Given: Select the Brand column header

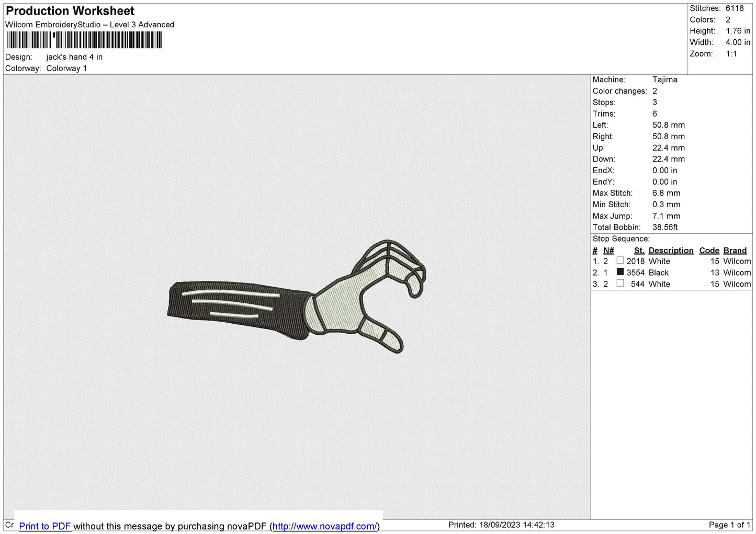Looking at the screenshot, I should [735, 251].
